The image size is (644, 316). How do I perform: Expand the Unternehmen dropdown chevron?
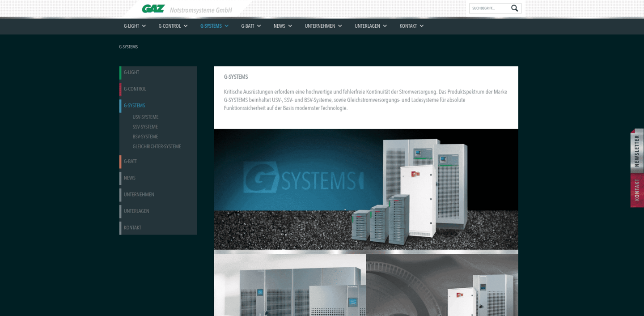coord(340,26)
